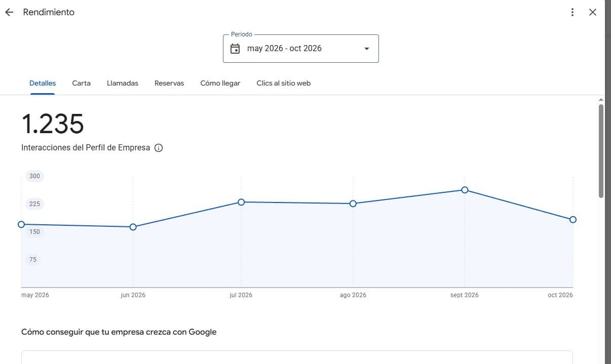Click the 150 y-axis label
The width and height of the screenshot is (611, 364).
click(x=34, y=232)
